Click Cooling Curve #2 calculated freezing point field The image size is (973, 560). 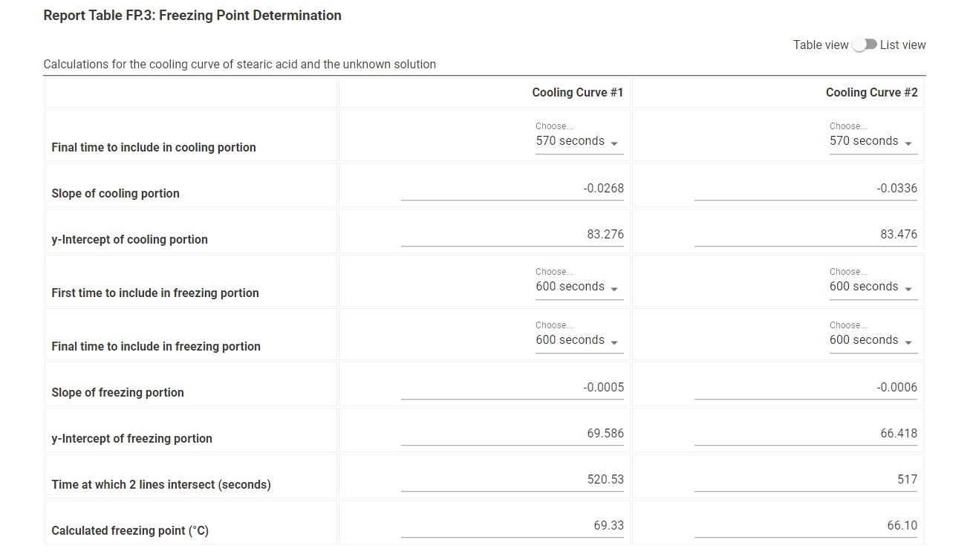pos(806,526)
